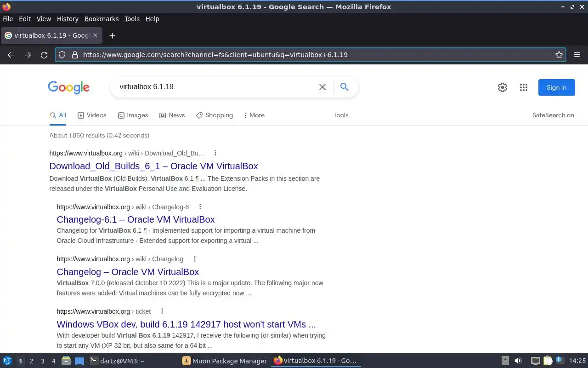Open the File menu

point(8,19)
